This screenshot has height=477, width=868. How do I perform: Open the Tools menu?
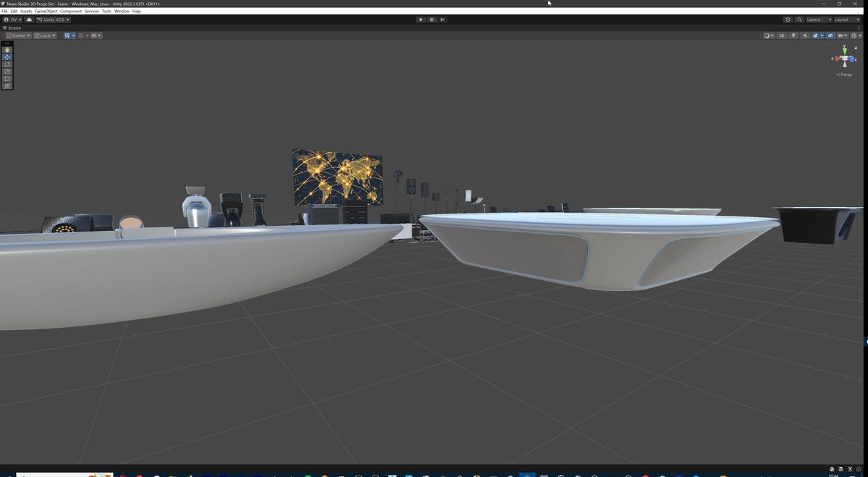106,11
